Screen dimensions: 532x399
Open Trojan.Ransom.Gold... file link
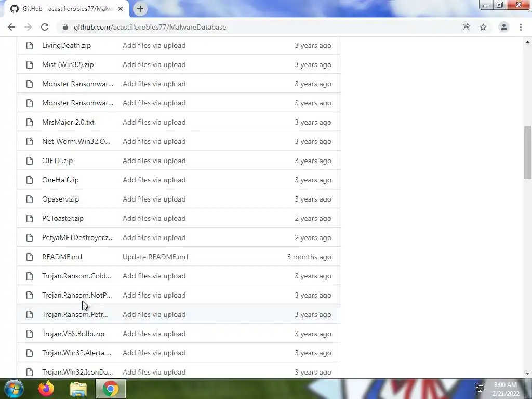[x=76, y=276]
